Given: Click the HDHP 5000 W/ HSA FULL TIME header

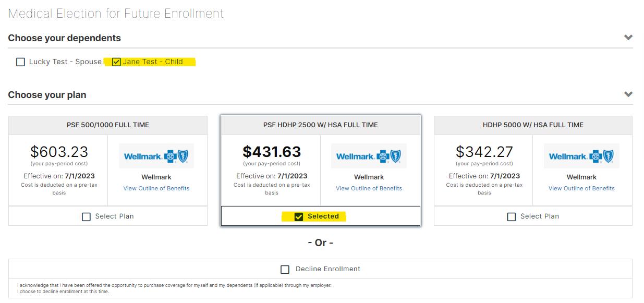Looking at the screenshot, I should tap(533, 125).
